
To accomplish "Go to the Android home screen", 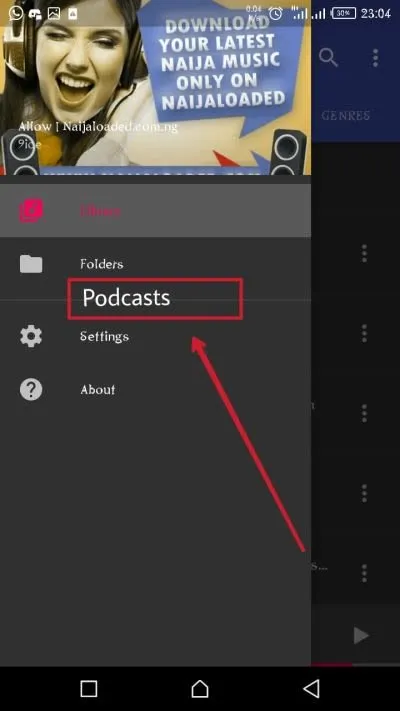I will pos(200,688).
